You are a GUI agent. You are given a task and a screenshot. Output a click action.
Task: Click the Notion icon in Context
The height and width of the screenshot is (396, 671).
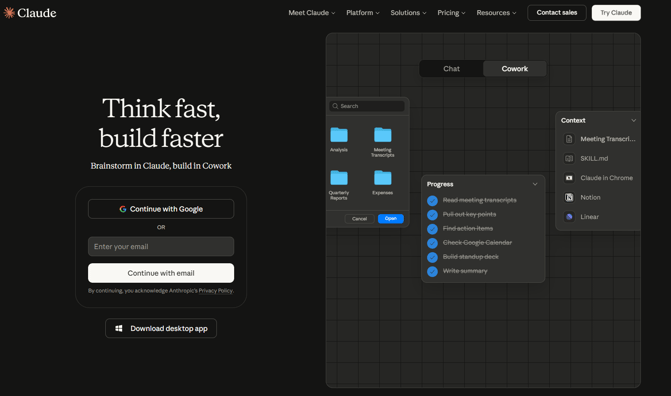click(569, 197)
